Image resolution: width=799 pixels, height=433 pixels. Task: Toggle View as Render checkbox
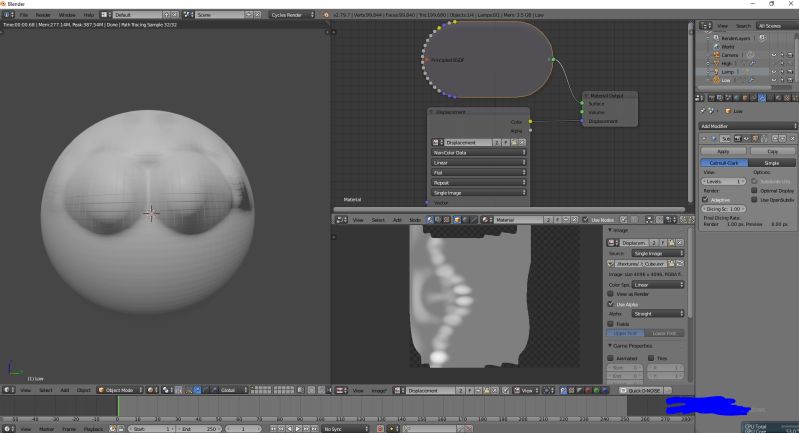pyautogui.click(x=610, y=294)
